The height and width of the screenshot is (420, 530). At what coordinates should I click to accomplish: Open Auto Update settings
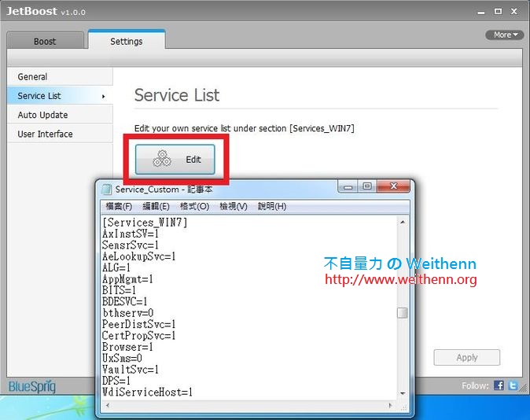pyautogui.click(x=60, y=115)
